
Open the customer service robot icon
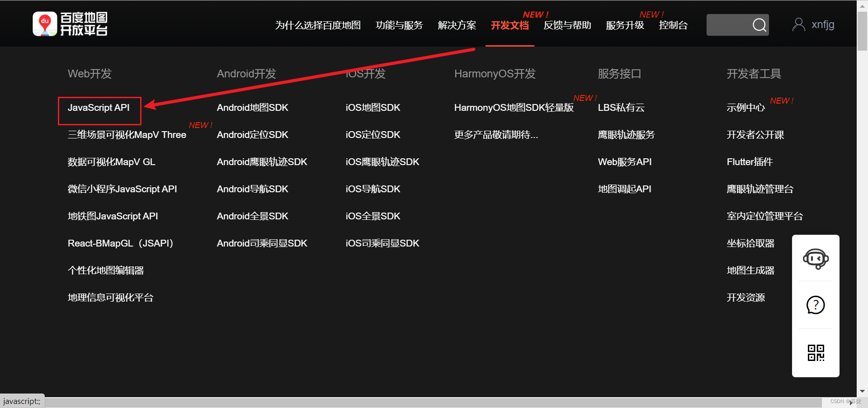[x=816, y=259]
